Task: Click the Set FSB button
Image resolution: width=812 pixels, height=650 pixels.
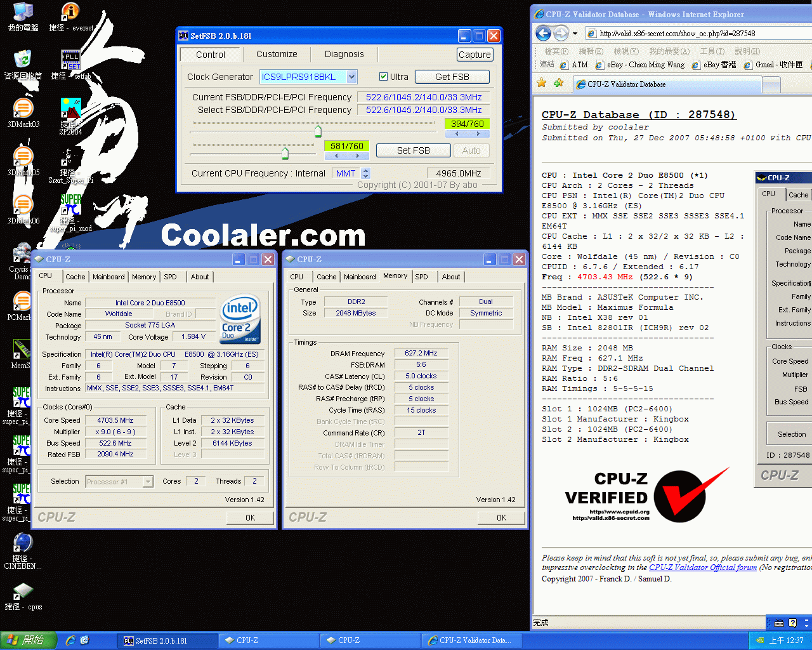Action: 414,150
